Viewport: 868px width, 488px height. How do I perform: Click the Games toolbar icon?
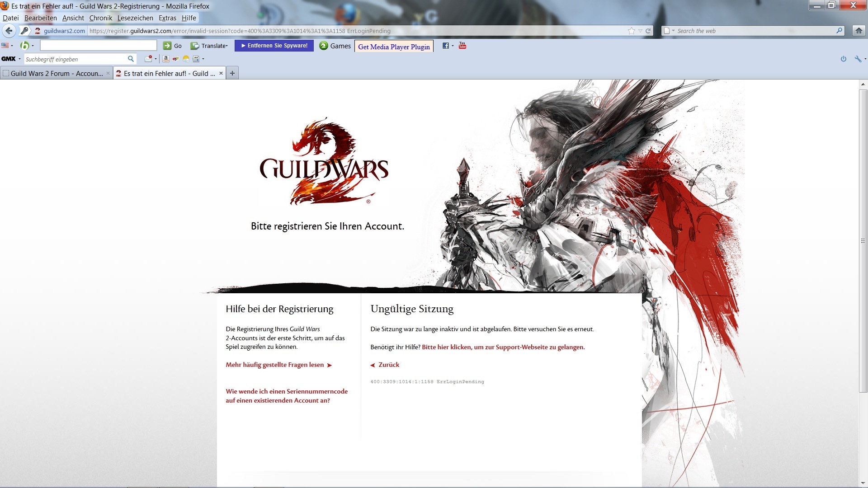click(324, 46)
